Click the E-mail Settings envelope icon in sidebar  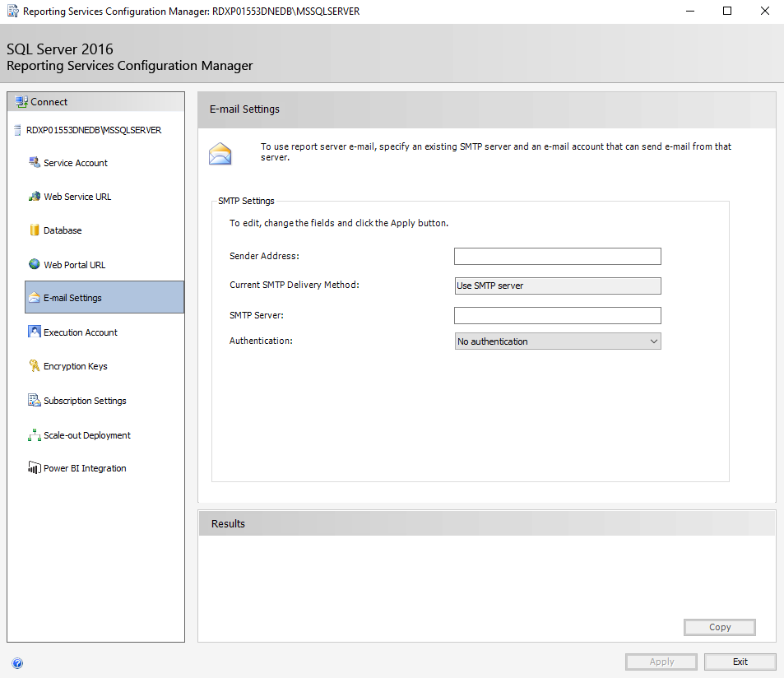[x=34, y=298]
